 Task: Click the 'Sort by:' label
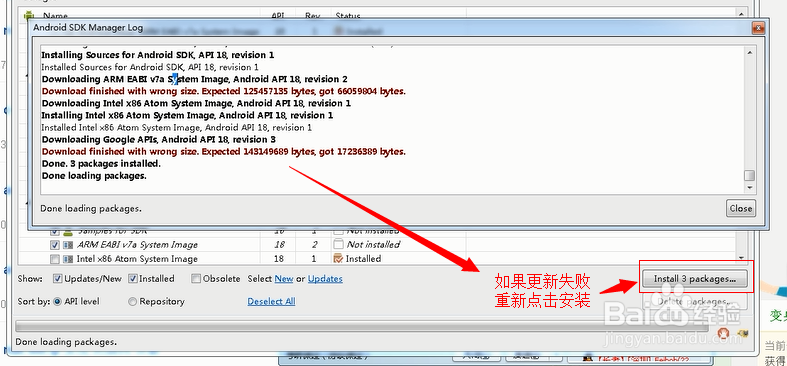click(x=33, y=301)
